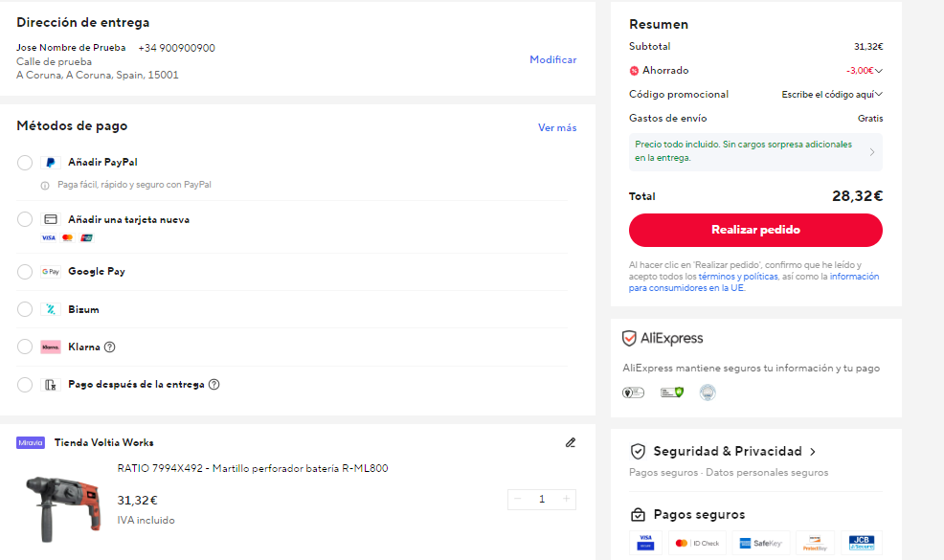This screenshot has width=944, height=560.
Task: Click the green shield card security badge
Action: [672, 392]
